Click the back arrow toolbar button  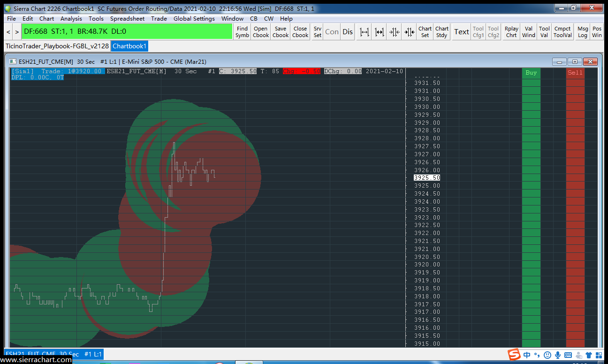8,32
